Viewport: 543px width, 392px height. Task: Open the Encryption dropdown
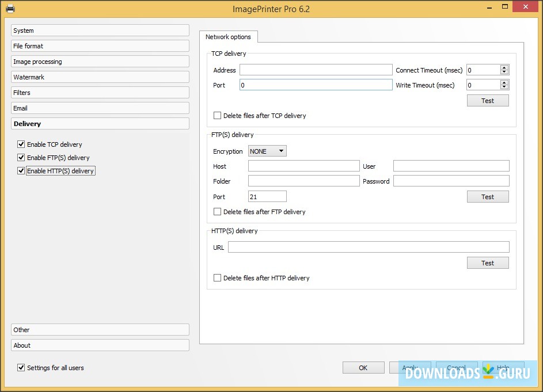pyautogui.click(x=267, y=151)
